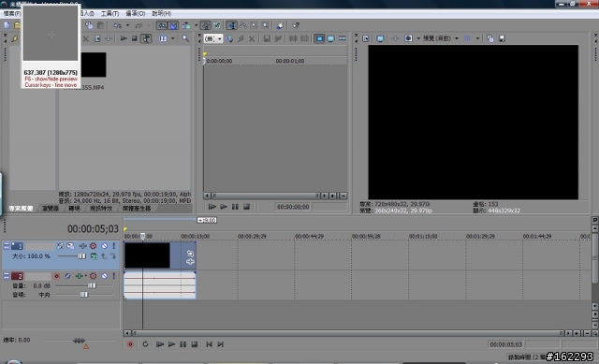599x364 pixels.
Task: Open the Overlays grid dropdown arrow
Action: click(x=477, y=38)
